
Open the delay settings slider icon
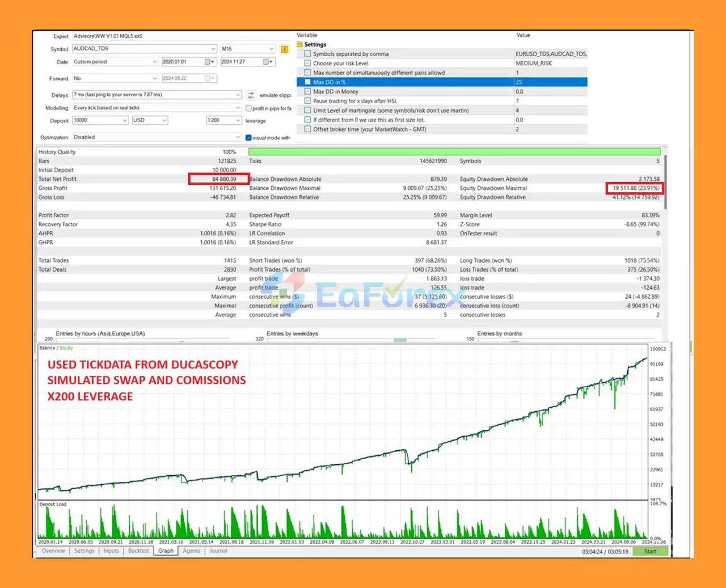(251, 95)
